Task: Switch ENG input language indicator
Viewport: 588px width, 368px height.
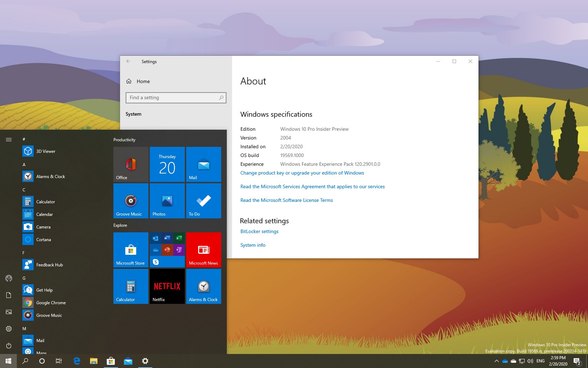Action: tap(540, 361)
